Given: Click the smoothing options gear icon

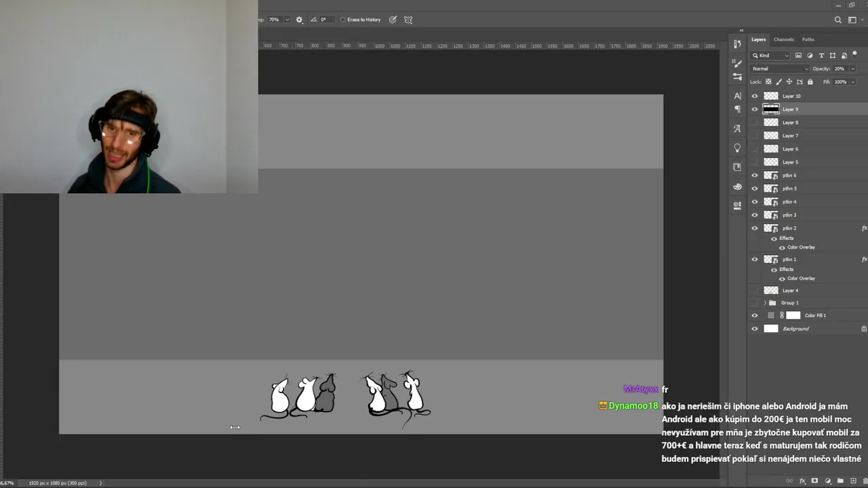Looking at the screenshot, I should (299, 20).
